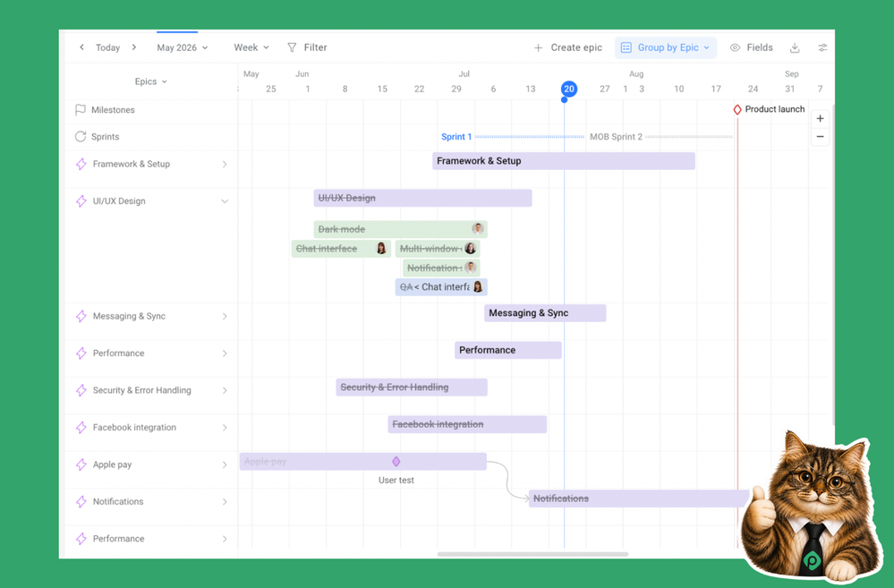Click the Notification task assignee avatar
Image resolution: width=894 pixels, height=588 pixels.
point(471,268)
